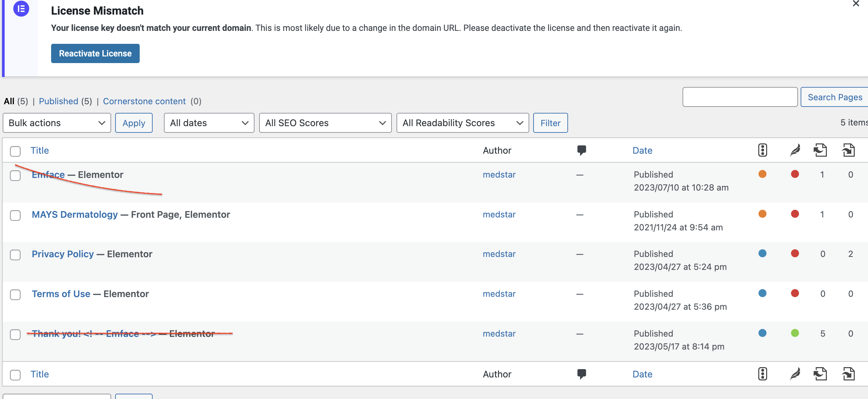Click the Reactivate License button

95,53
